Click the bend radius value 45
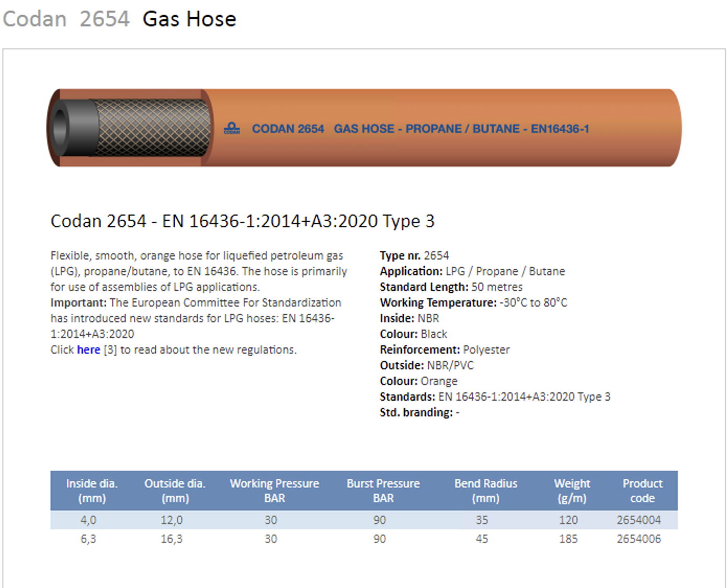Image resolution: width=727 pixels, height=588 pixels. click(482, 539)
